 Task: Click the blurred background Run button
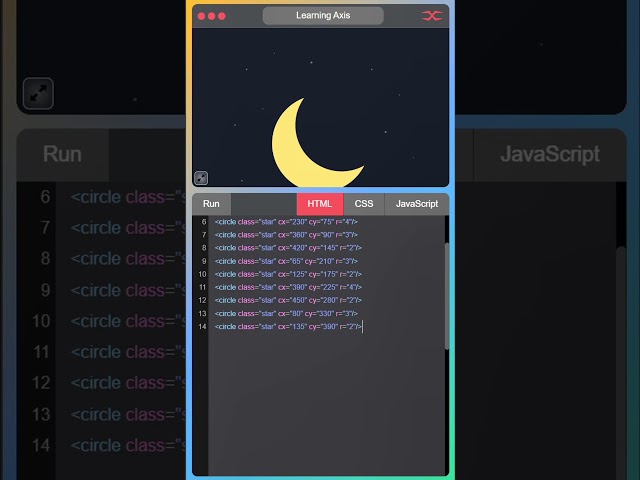point(62,154)
